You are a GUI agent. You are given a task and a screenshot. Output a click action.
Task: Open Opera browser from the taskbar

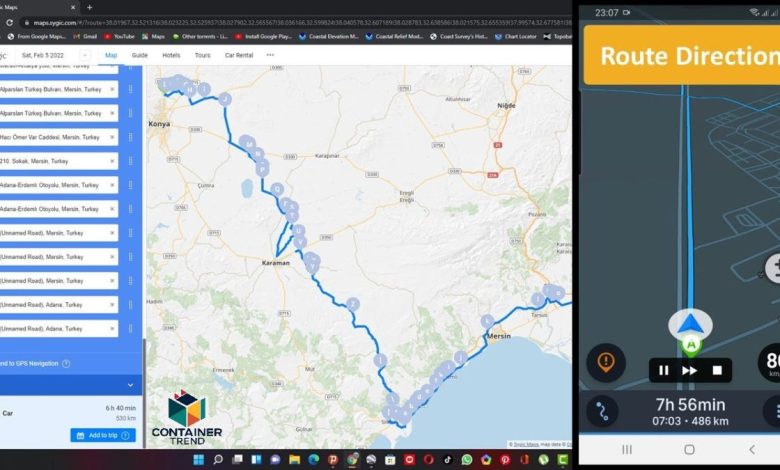pos(428,460)
